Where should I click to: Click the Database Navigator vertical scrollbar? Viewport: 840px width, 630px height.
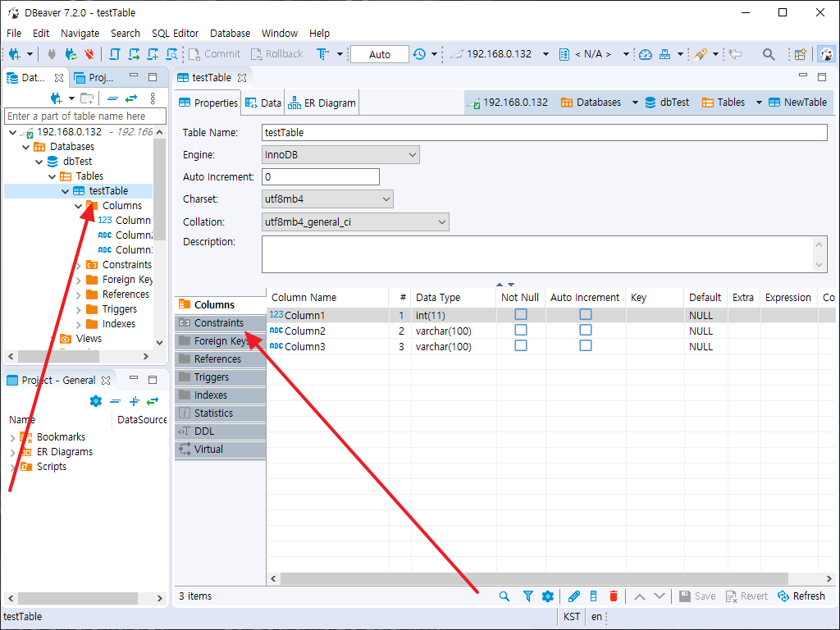pyautogui.click(x=159, y=190)
